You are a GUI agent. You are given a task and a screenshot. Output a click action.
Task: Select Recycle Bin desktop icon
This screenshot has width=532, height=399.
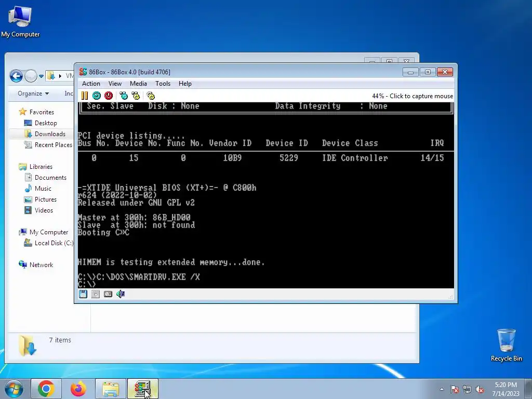tap(506, 345)
